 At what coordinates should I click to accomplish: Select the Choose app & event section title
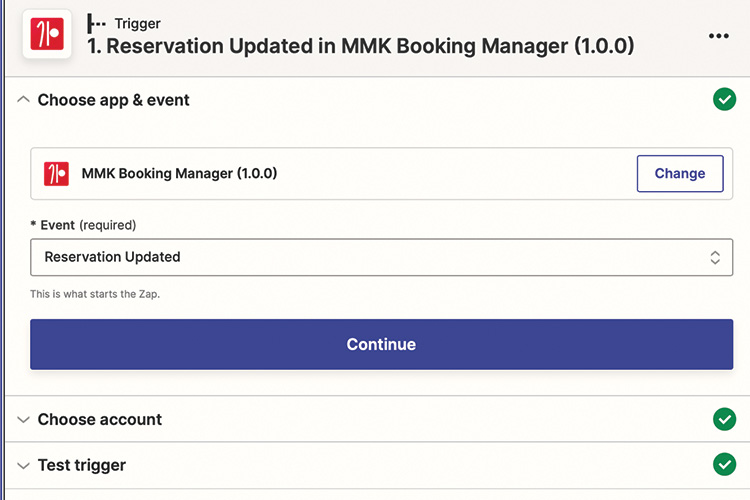[113, 100]
